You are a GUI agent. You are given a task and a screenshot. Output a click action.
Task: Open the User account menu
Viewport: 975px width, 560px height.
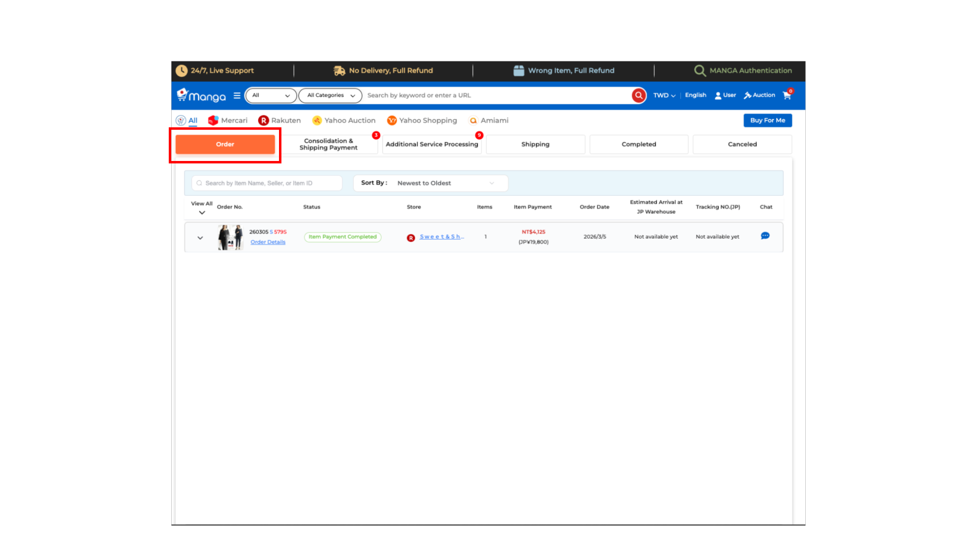tap(725, 96)
